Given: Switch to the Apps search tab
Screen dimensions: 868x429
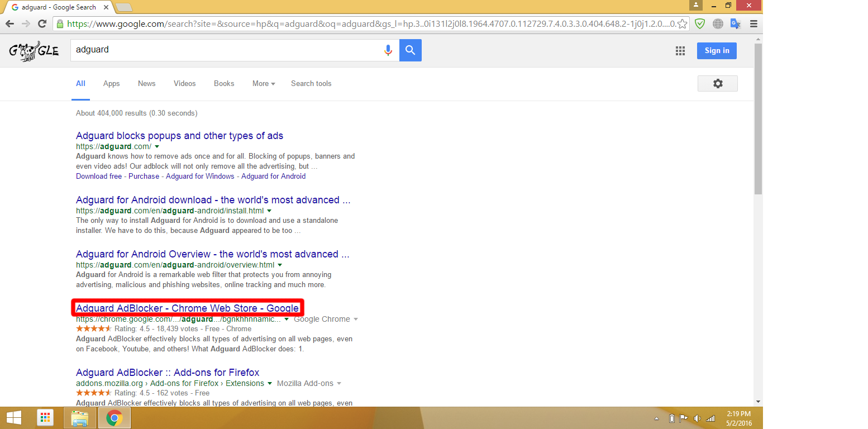Looking at the screenshot, I should tap(111, 84).
